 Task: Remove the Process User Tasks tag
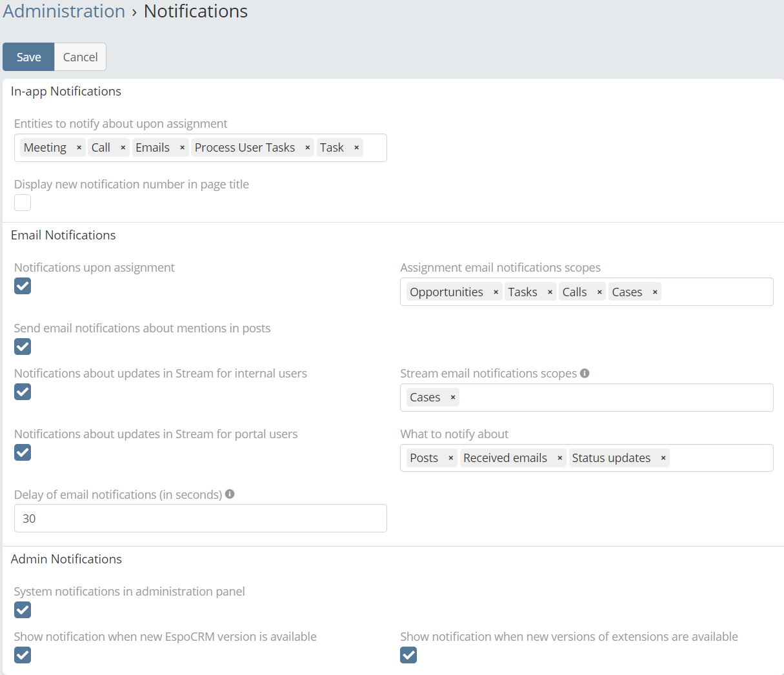coord(307,148)
